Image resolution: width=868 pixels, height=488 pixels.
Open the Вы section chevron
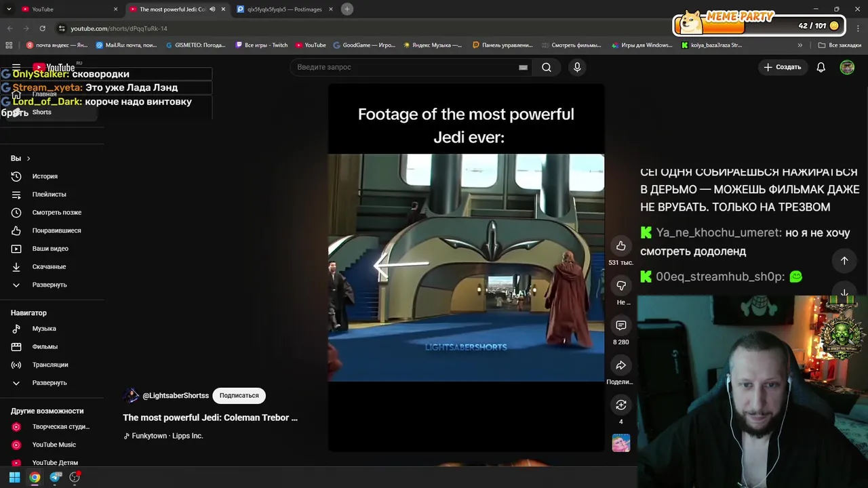pyautogui.click(x=28, y=158)
